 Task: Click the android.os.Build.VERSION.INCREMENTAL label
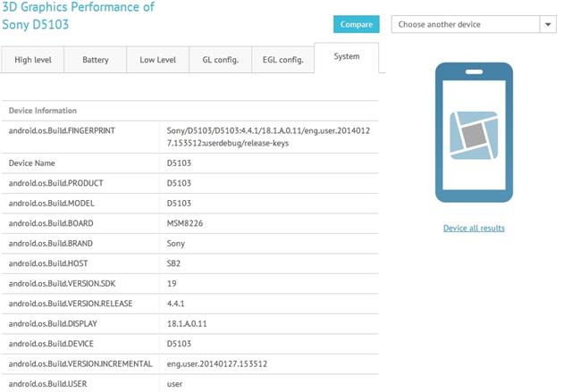[x=80, y=363]
